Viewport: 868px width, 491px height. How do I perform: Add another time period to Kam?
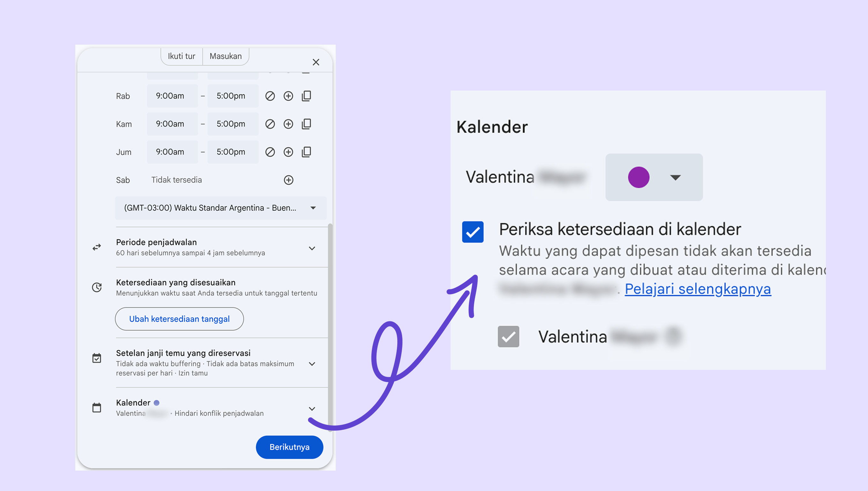[x=288, y=124]
